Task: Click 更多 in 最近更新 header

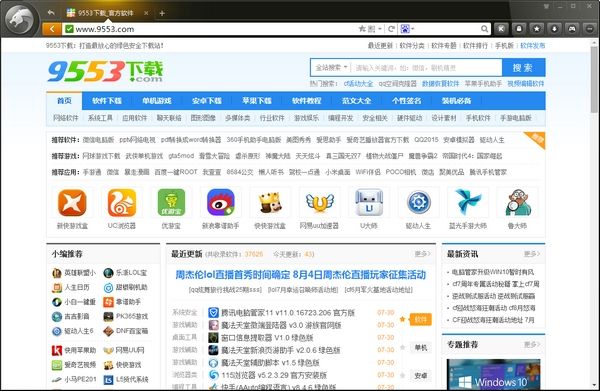Action: point(422,254)
